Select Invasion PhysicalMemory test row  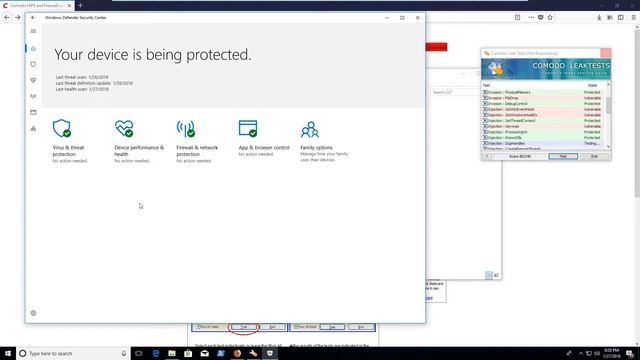542,93
